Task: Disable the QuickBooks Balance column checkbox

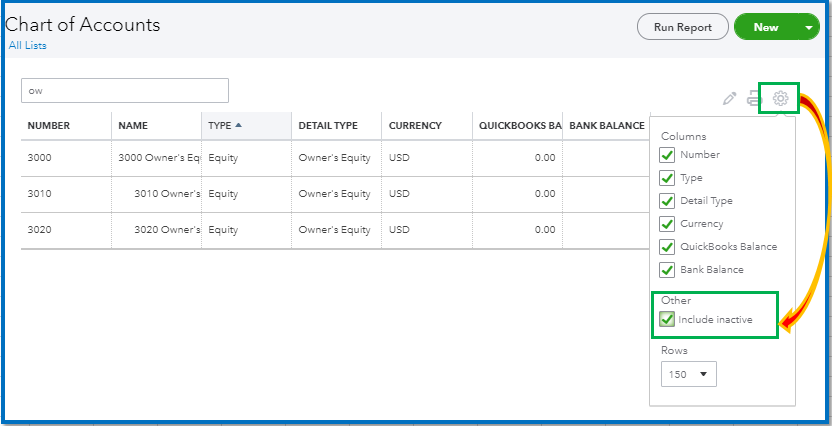Action: pyautogui.click(x=667, y=247)
